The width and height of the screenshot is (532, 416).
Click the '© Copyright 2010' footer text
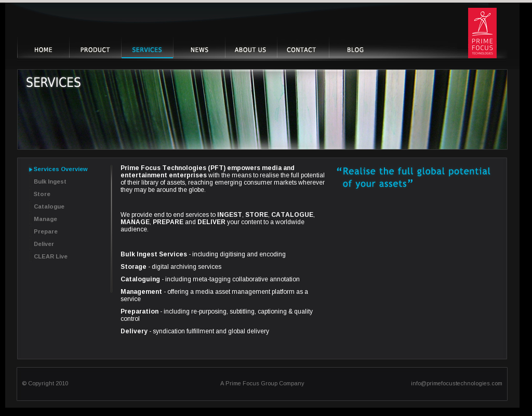(45, 383)
